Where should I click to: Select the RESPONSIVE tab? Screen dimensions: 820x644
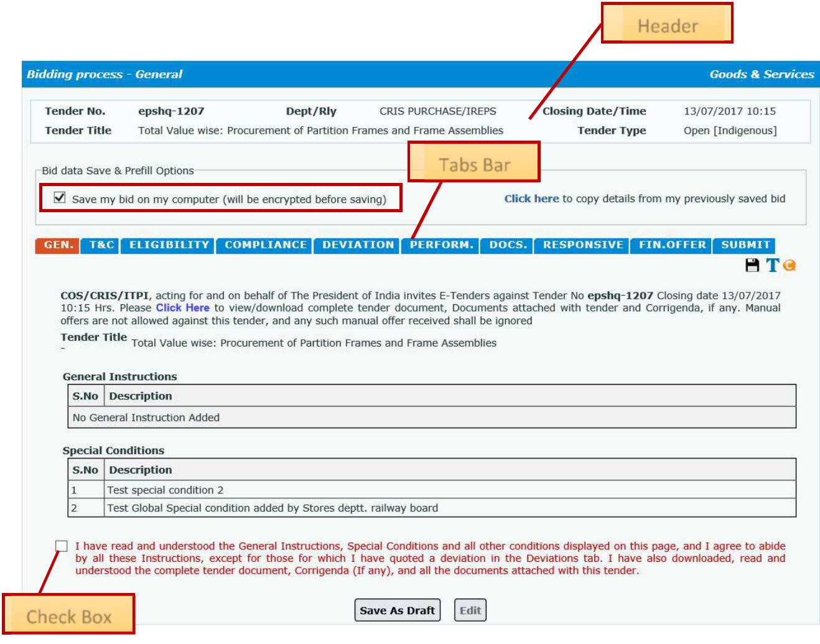coord(581,245)
